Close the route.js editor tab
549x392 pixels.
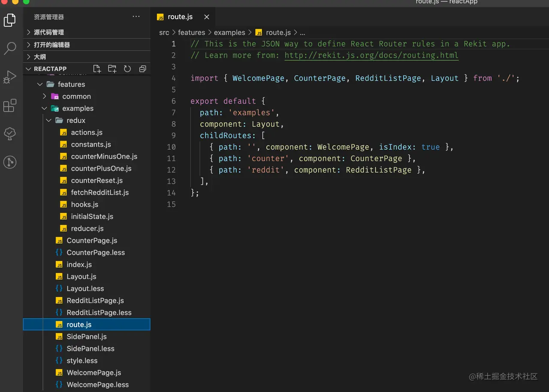(x=207, y=17)
